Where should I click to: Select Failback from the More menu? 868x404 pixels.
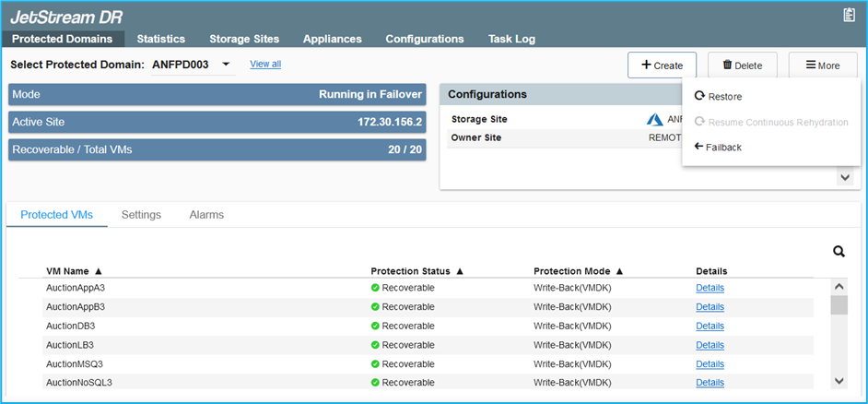click(x=723, y=148)
